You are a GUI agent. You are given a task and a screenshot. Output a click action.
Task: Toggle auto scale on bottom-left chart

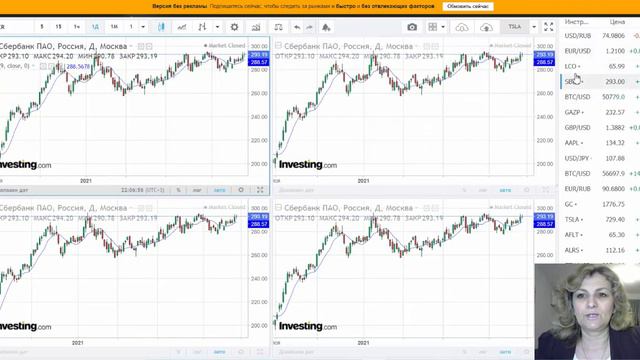(x=219, y=351)
